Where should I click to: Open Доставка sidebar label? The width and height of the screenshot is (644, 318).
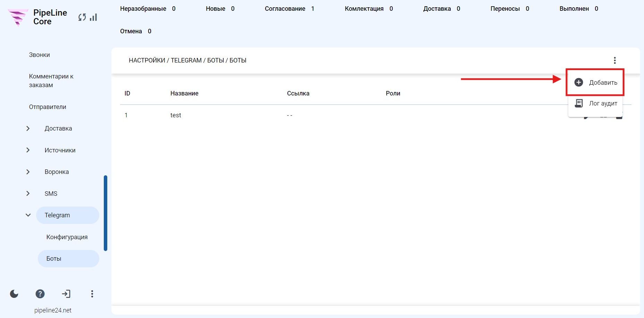[x=58, y=128]
